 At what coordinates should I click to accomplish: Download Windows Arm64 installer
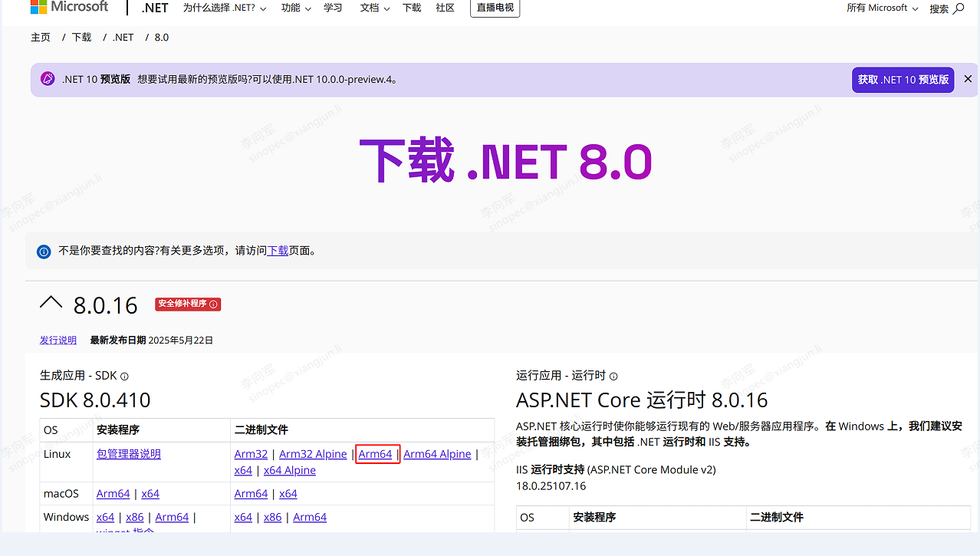[172, 517]
